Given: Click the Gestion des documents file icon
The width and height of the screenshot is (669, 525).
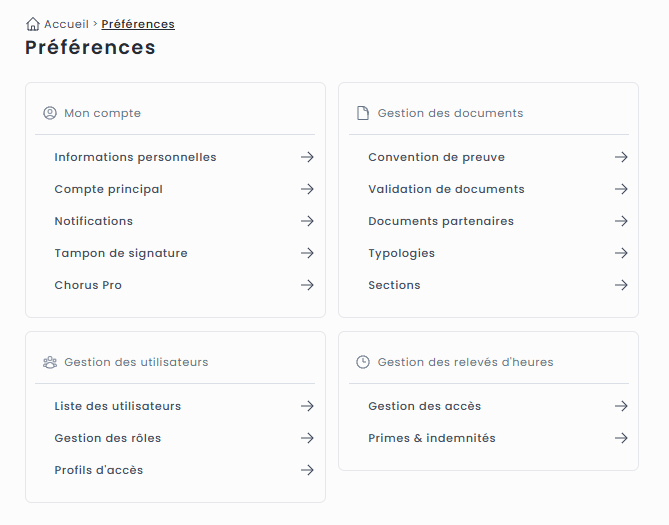Looking at the screenshot, I should tap(363, 113).
